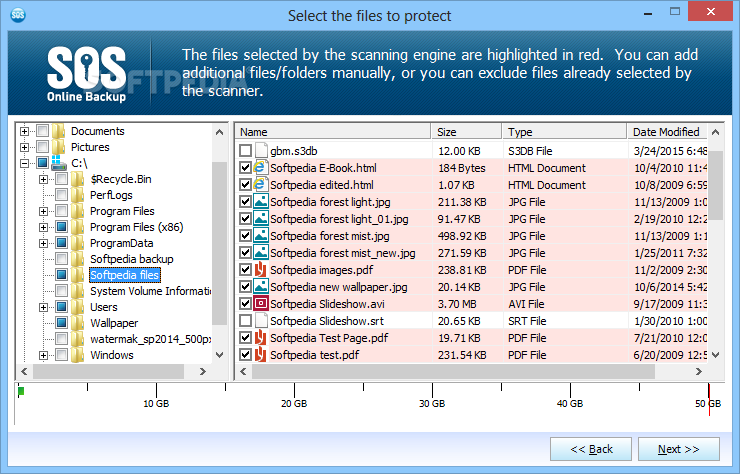Expand the Documents tree node

click(x=25, y=131)
